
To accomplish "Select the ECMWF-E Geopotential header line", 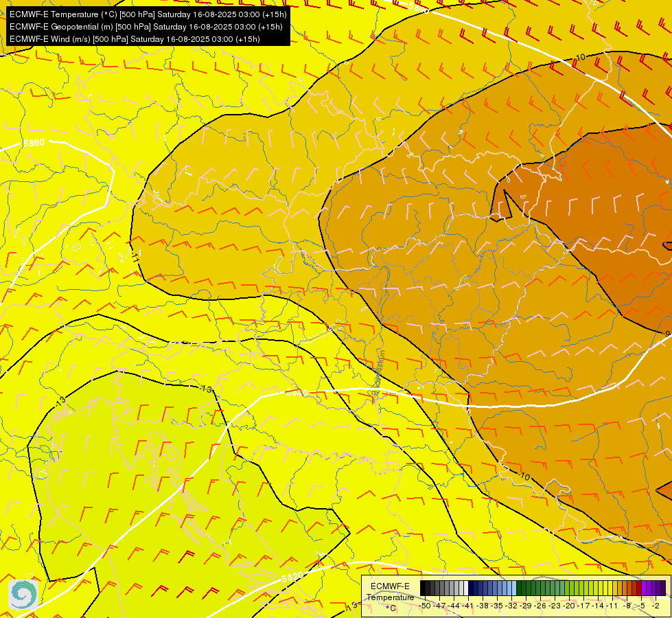I will coord(146,27).
